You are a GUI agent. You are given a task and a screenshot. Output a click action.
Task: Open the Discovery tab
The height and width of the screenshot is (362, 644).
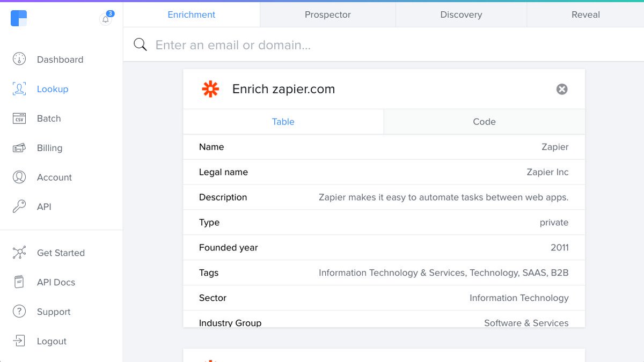(x=461, y=14)
